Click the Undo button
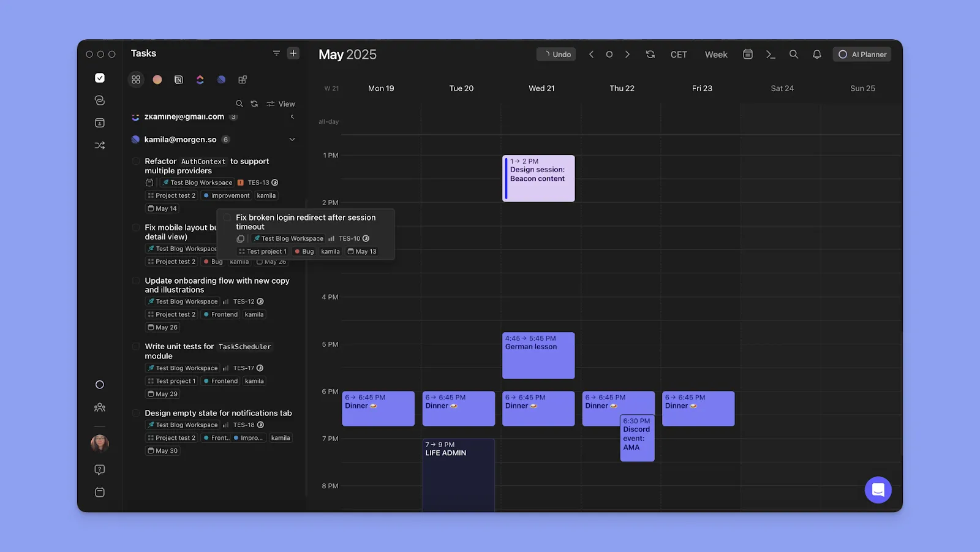The height and width of the screenshot is (552, 980). (556, 54)
